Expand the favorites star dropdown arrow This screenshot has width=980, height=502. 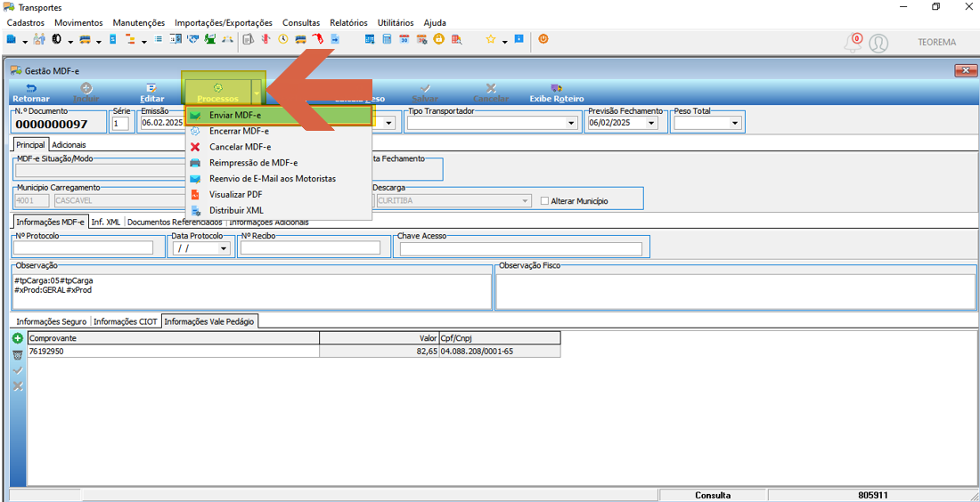coord(505,41)
